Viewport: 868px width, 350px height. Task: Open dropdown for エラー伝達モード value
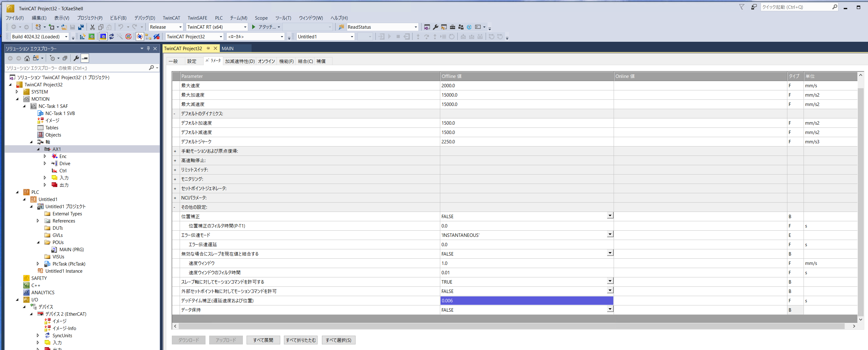click(x=610, y=234)
